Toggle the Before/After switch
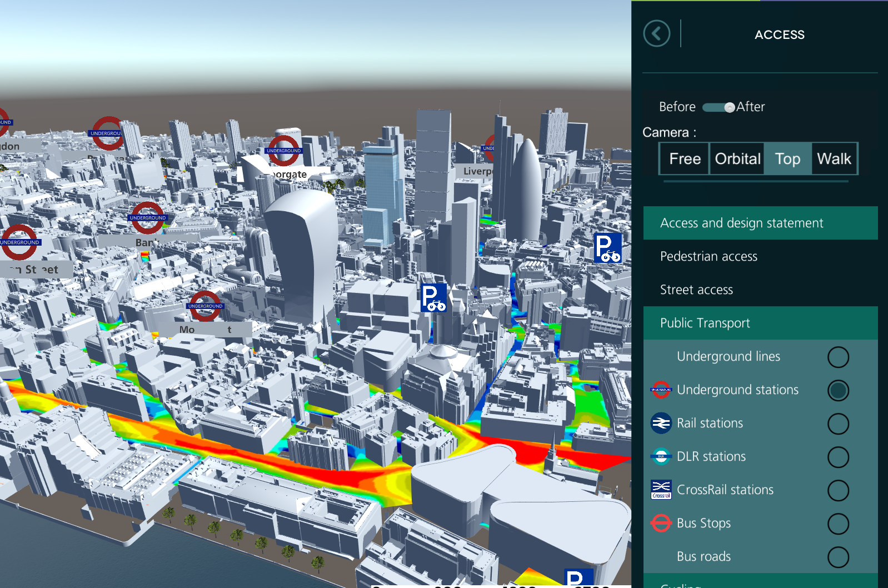888x588 pixels. click(x=719, y=107)
